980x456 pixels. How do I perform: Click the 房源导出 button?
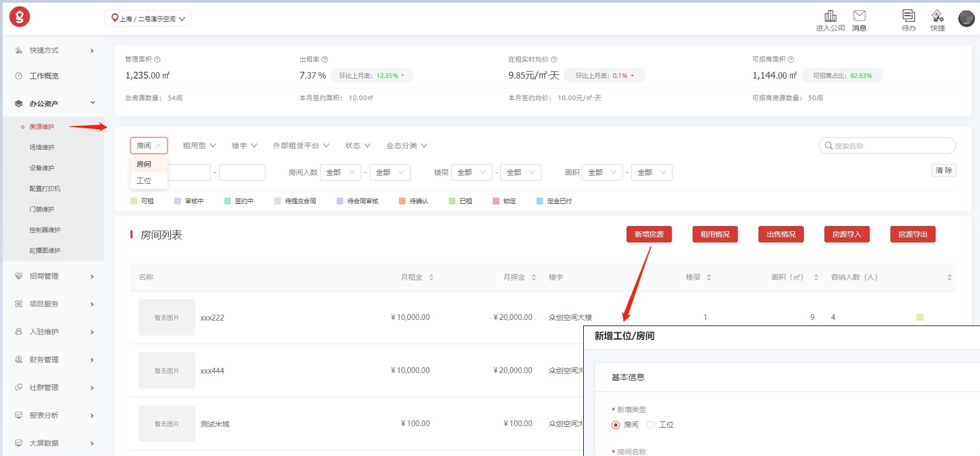912,234
